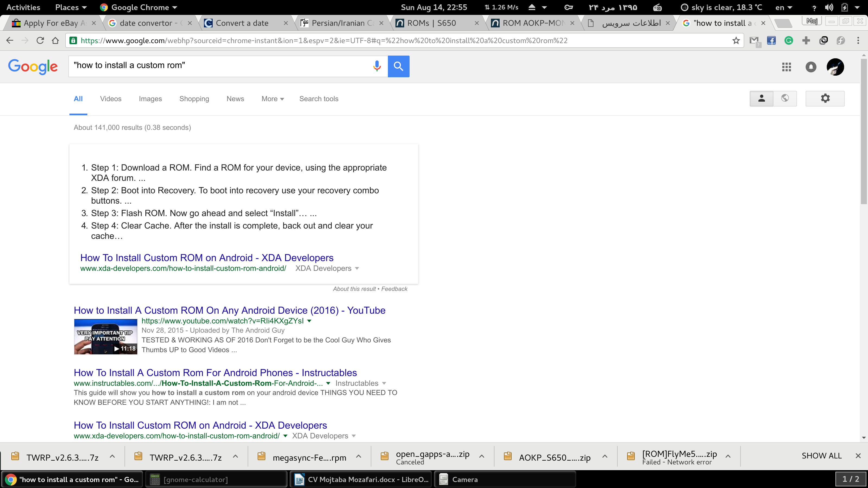Image resolution: width=868 pixels, height=488 pixels.
Task: Open Google notifications bell
Action: [x=811, y=67]
